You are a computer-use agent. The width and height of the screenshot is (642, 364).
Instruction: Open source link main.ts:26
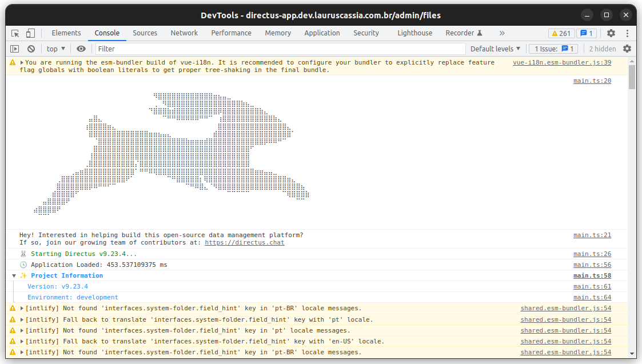592,254
